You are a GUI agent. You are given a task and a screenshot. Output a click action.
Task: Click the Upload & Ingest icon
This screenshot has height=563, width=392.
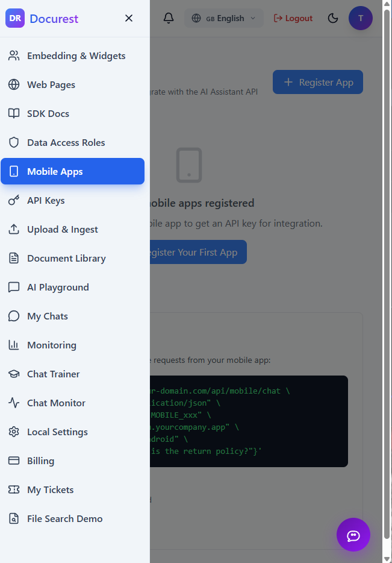tap(14, 229)
